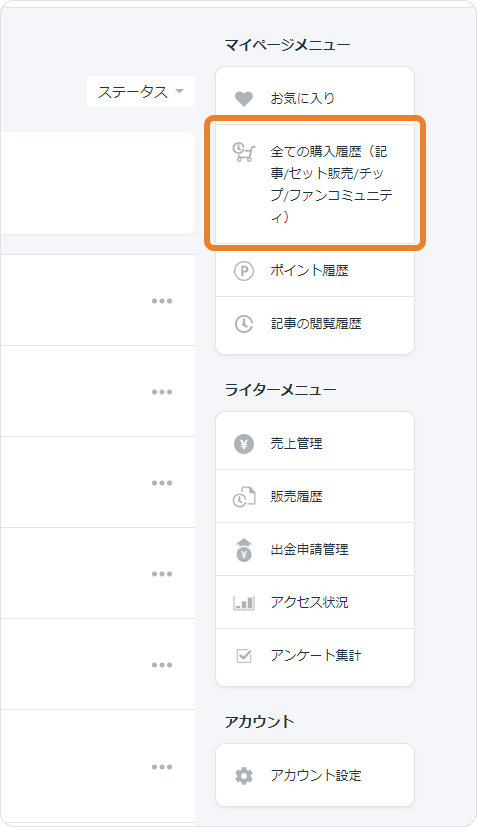Click the yen icon for 売上管理
The image size is (477, 827).
(244, 444)
